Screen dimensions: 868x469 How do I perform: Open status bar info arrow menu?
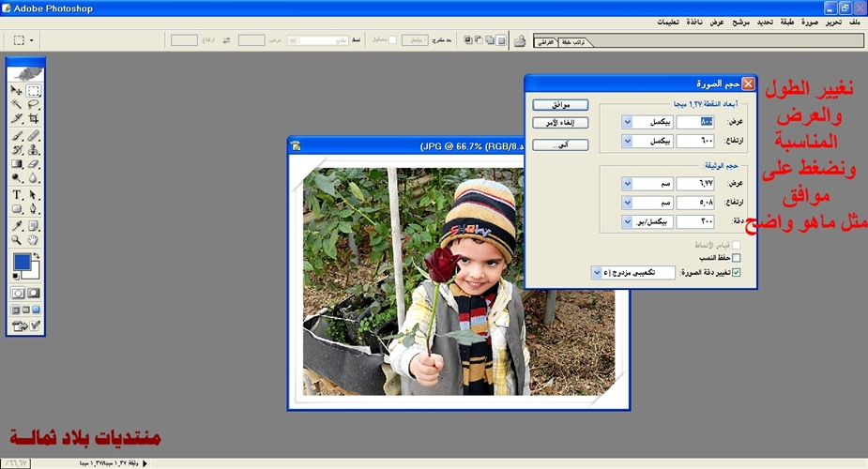pyautogui.click(x=145, y=463)
